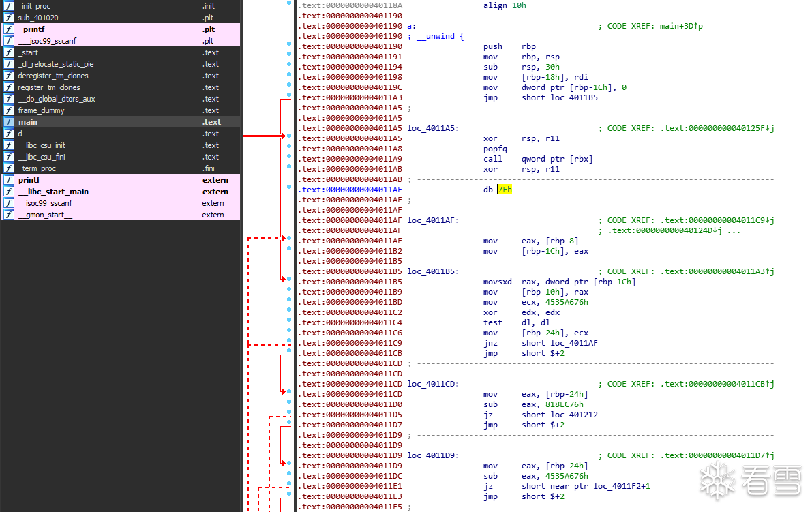Click label loc_4011B5 definition

(433, 271)
